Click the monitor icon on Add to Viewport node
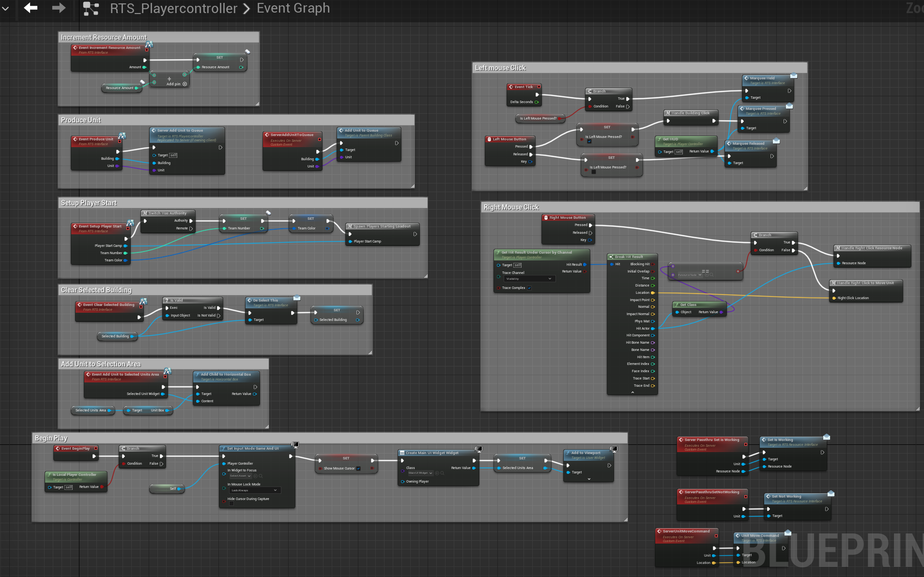This screenshot has width=924, height=577. pos(614,449)
